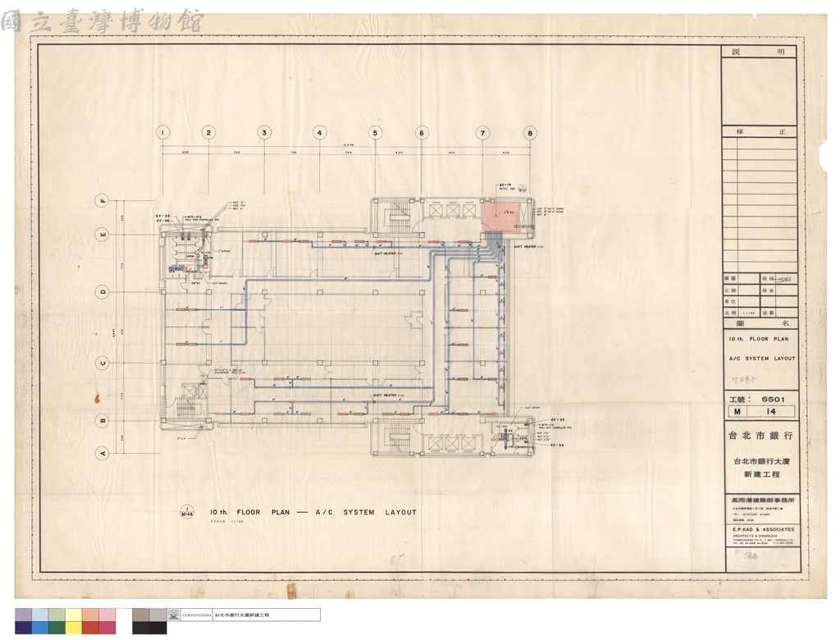Image resolution: width=840 pixels, height=640 pixels.
Task: Select row grid bubble labeled C
Action: 103,363
